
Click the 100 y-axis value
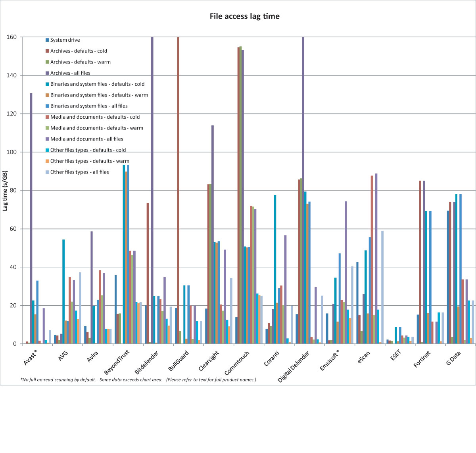[12, 152]
